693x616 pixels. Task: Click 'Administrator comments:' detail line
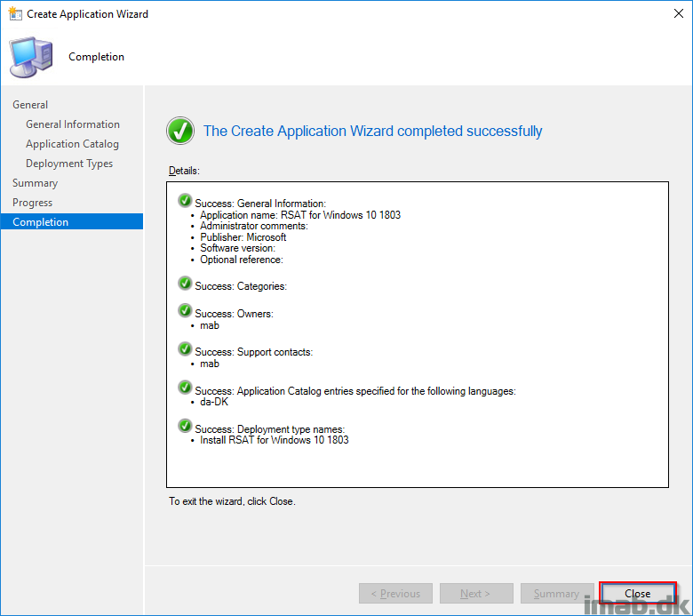254,226
